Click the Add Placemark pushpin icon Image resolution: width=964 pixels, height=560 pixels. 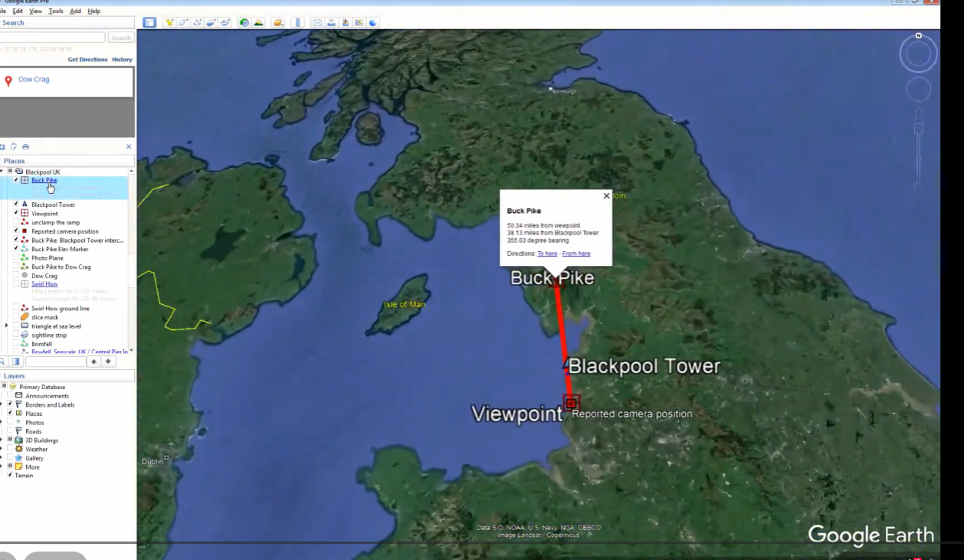169,22
